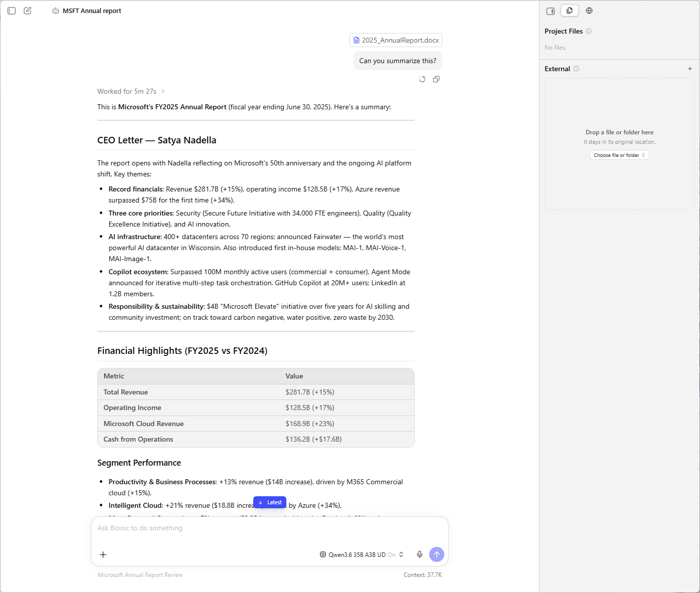This screenshot has width=700, height=593.
Task: Click the Drop a file or folder area
Action: (x=619, y=144)
